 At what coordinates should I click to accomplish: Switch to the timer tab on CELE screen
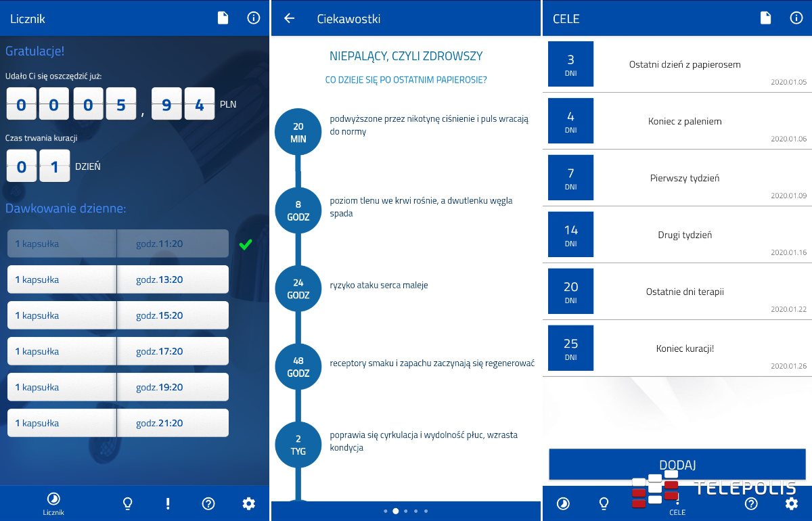click(563, 503)
